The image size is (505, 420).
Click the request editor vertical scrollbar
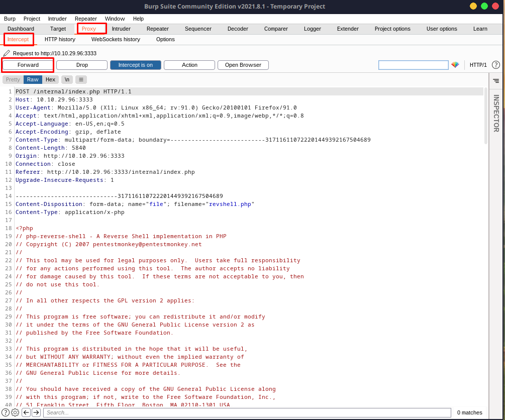pyautogui.click(x=486, y=116)
